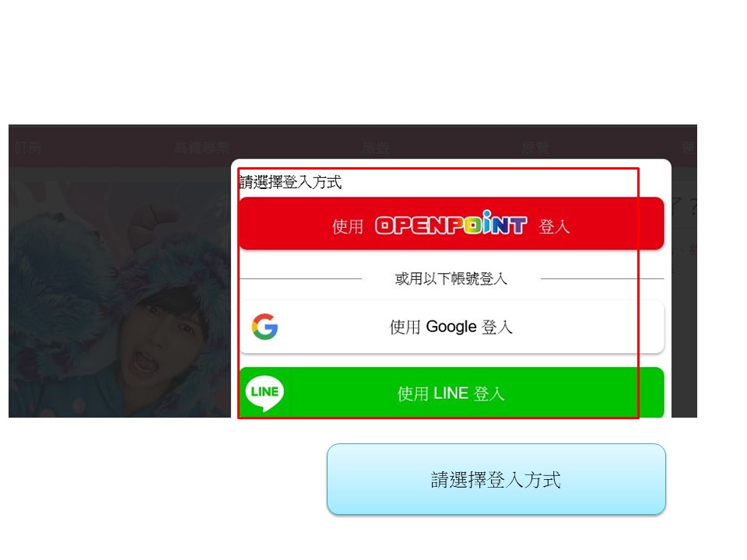Select 使用 LINE 登入 button
This screenshot has width=747, height=560.
[x=451, y=392]
